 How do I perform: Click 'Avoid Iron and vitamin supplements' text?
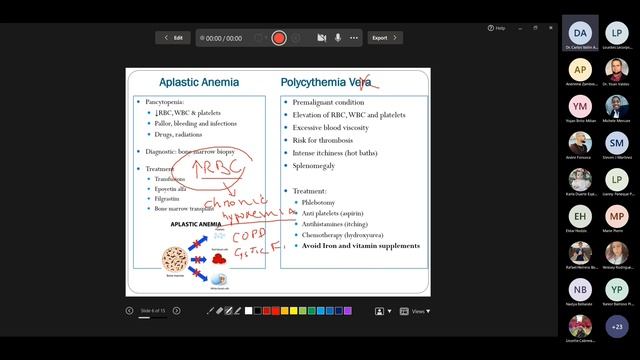pyautogui.click(x=361, y=246)
